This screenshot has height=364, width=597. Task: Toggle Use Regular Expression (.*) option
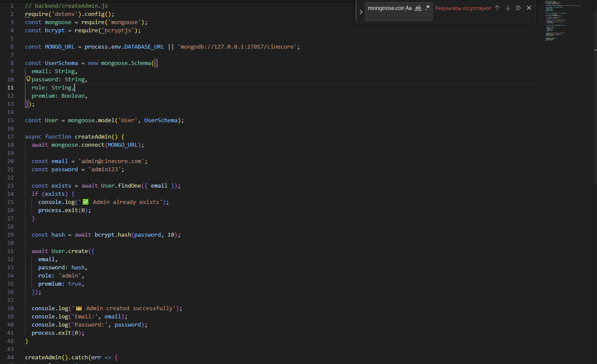(x=427, y=8)
